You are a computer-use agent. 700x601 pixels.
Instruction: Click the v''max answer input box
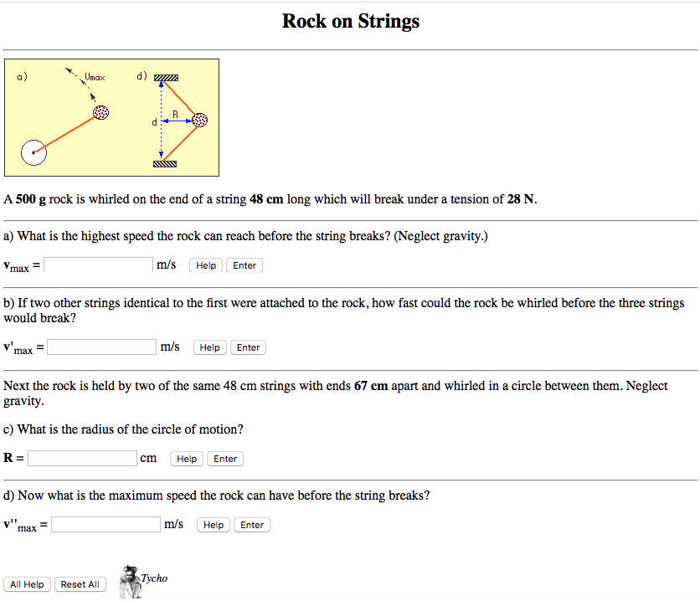tap(105, 524)
